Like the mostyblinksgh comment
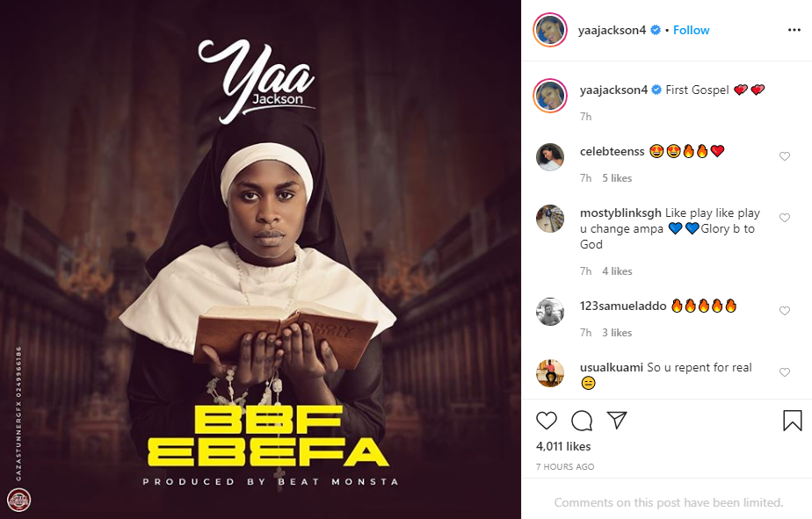The image size is (812, 519). (x=785, y=218)
